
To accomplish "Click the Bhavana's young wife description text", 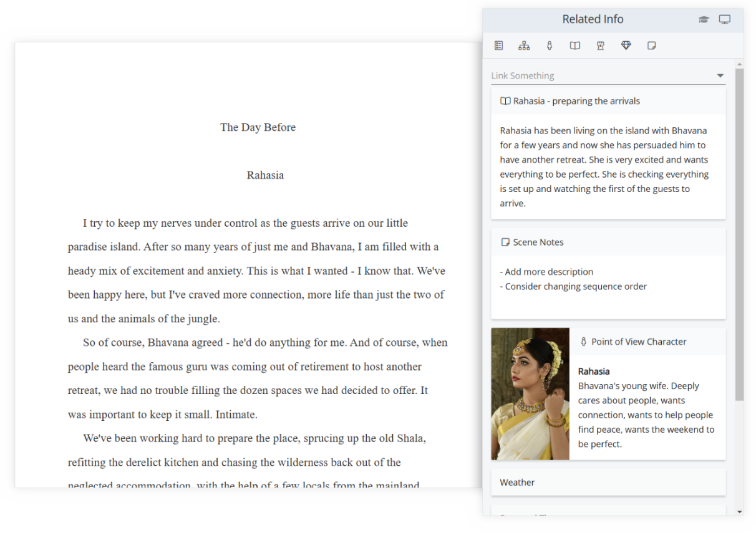I will pyautogui.click(x=646, y=415).
